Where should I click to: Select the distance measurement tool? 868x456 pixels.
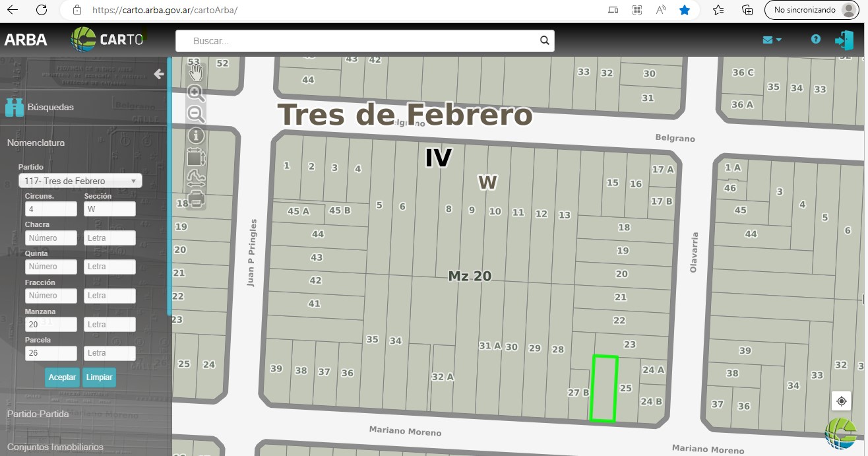click(197, 177)
